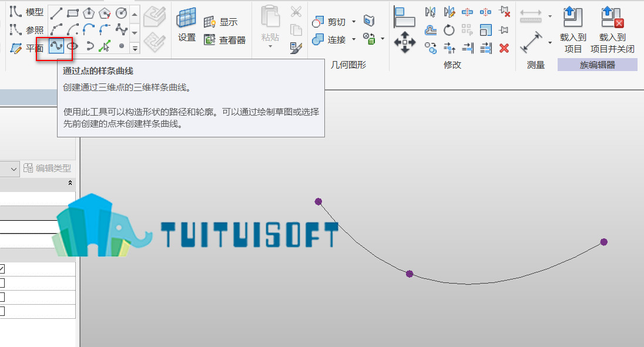Screen dimensions: 644x347
Task: Activate Spline Through Points tool
Action: click(56, 46)
